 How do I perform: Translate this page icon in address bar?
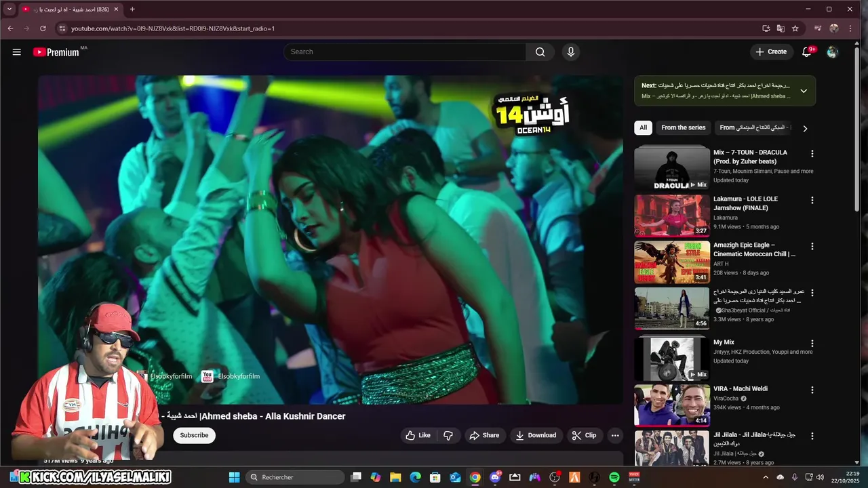pos(781,28)
